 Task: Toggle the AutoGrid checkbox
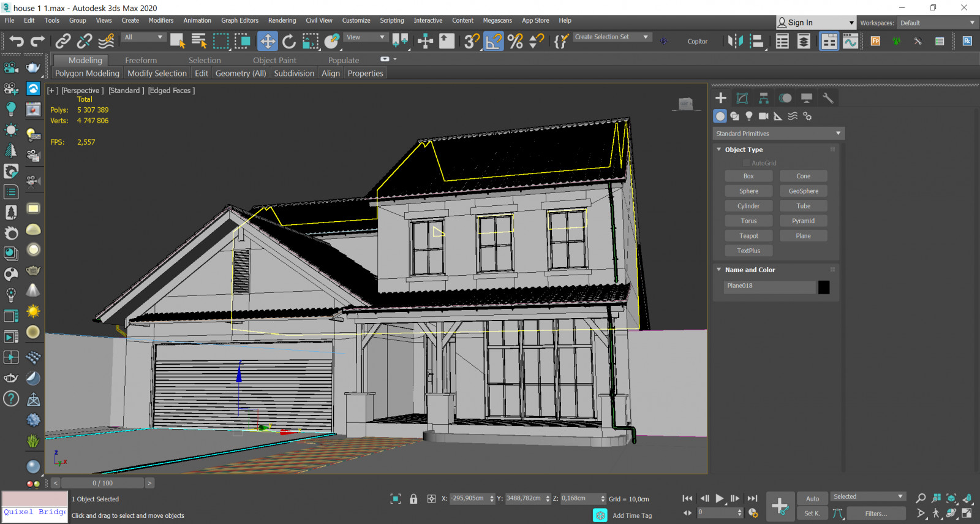click(x=746, y=163)
